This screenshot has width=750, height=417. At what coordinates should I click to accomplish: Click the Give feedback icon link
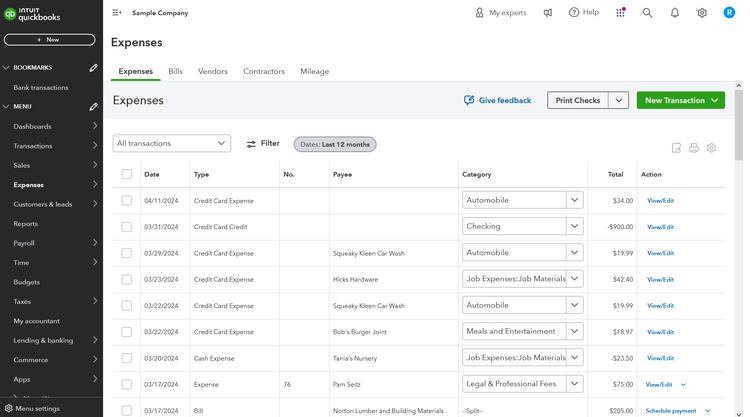pyautogui.click(x=497, y=100)
